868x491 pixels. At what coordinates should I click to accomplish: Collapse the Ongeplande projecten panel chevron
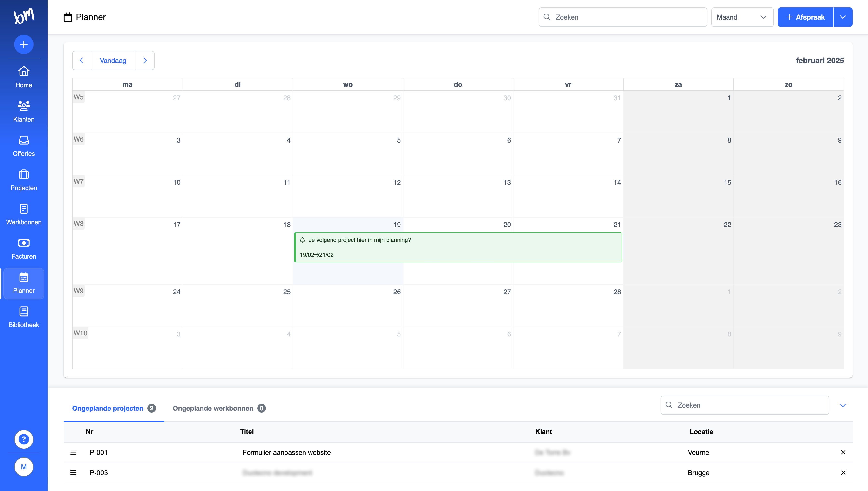843,405
